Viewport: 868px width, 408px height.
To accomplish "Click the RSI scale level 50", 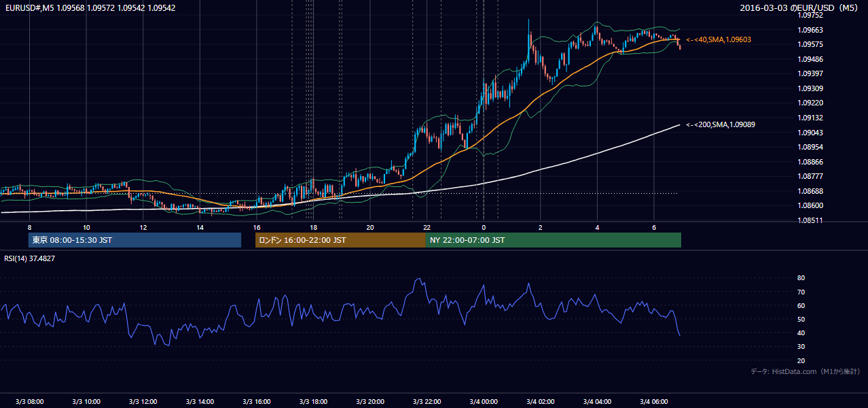I will pos(801,320).
